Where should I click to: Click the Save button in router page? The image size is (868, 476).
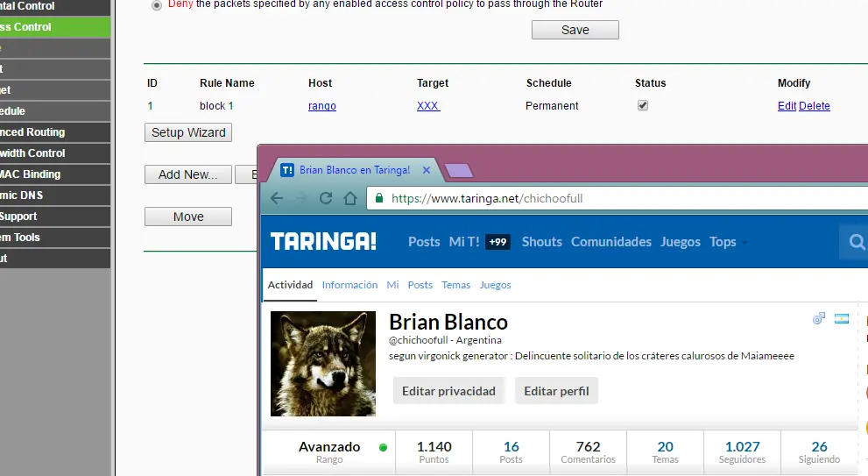point(575,30)
